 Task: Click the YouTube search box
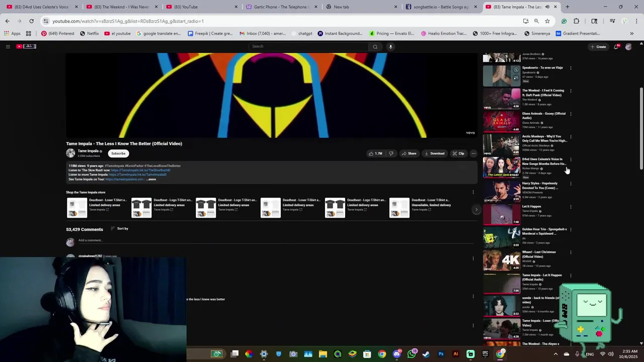point(308,46)
